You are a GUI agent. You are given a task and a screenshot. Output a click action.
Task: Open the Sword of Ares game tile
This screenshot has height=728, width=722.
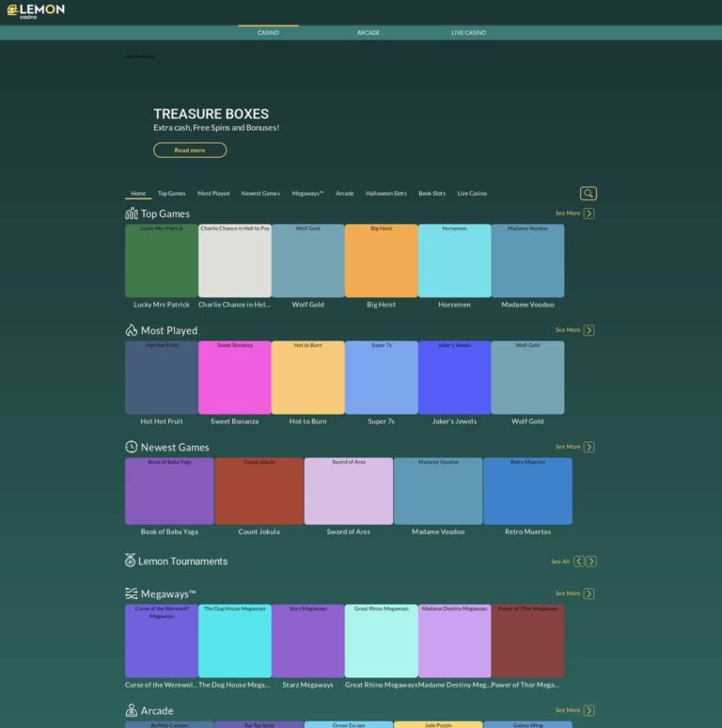click(349, 491)
